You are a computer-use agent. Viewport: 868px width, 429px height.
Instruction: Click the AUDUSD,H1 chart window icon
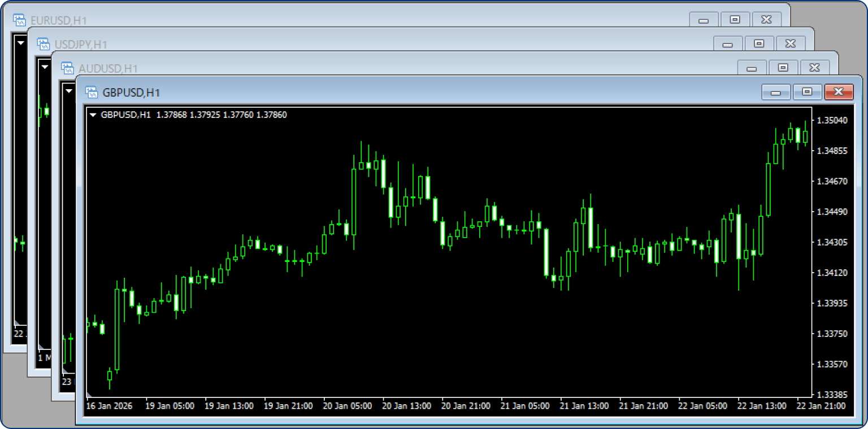68,68
